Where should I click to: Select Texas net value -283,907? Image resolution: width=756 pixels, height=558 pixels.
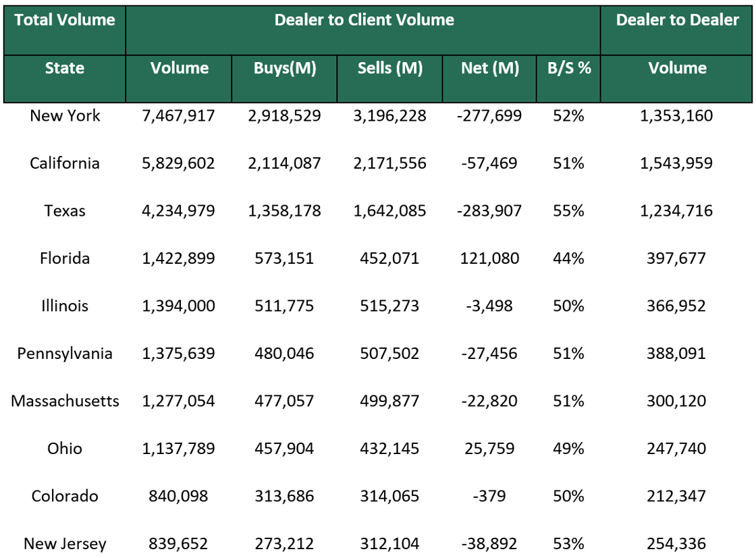coord(489,211)
